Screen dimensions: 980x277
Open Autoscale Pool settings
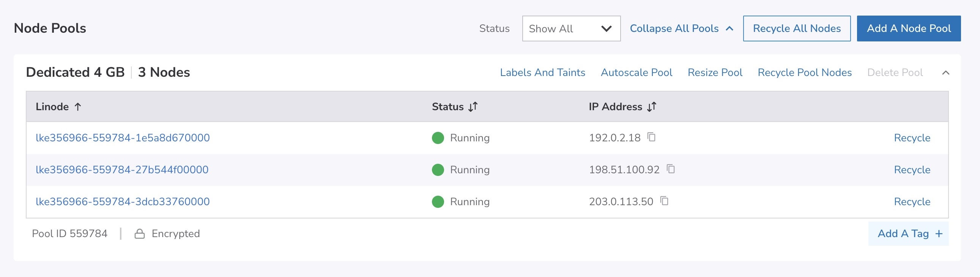(636, 73)
